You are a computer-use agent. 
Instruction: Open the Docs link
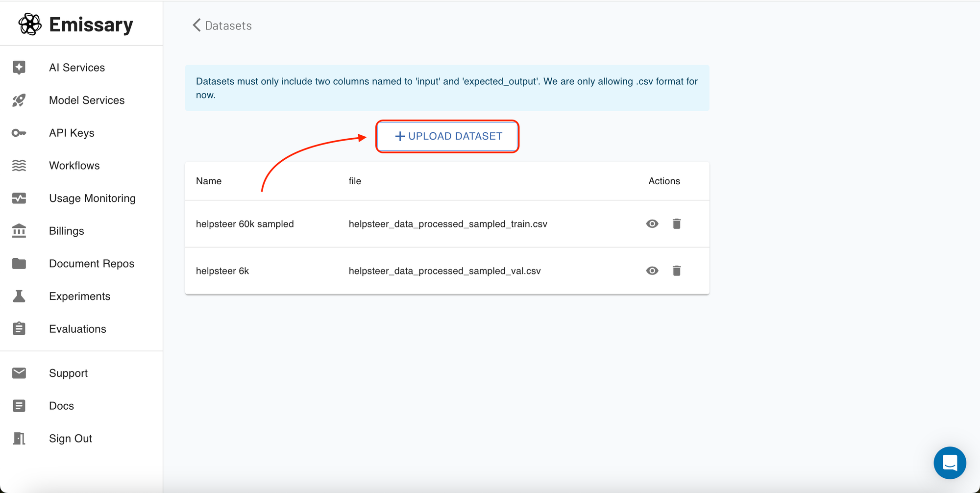(x=81, y=406)
